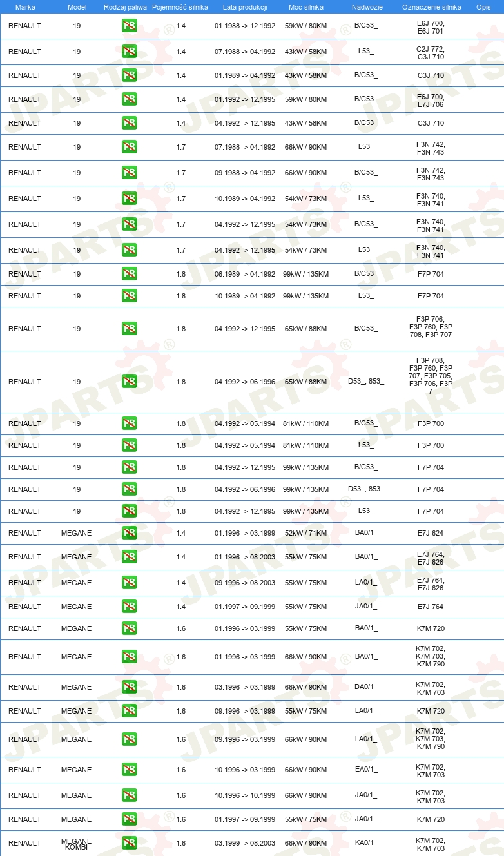The width and height of the screenshot is (504, 856).
Task: Select fuel icon in Megane EA0/1_ row
Action: [x=129, y=770]
